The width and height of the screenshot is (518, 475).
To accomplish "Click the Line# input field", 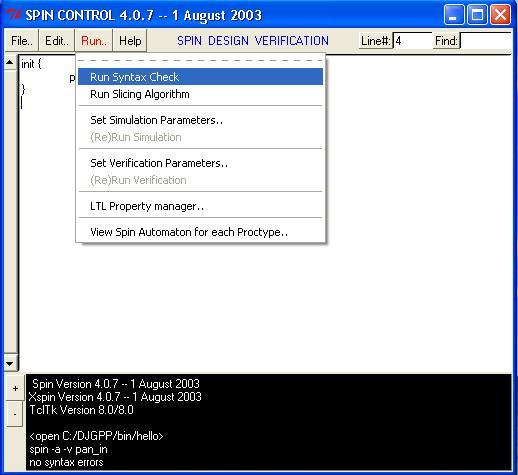I will click(x=413, y=41).
